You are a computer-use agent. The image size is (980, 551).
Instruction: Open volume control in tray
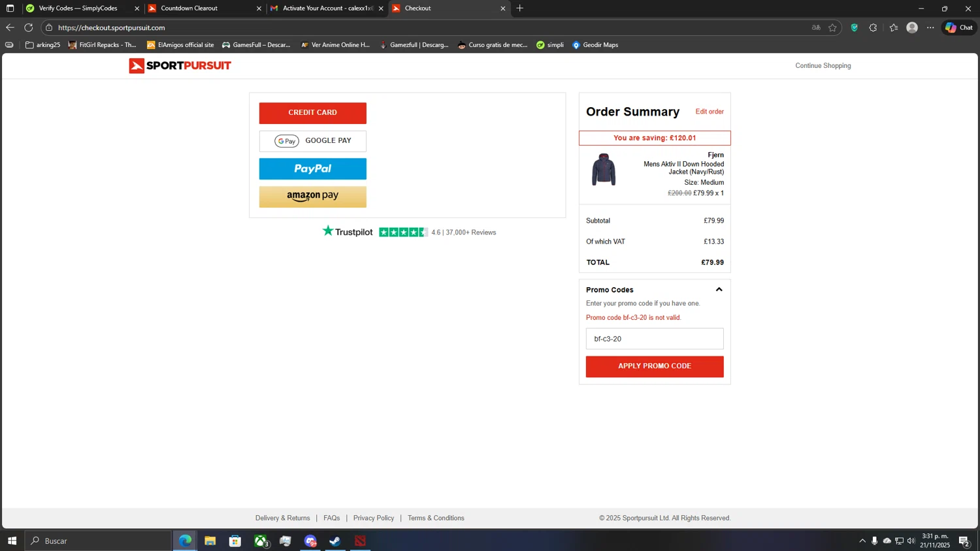pos(911,541)
